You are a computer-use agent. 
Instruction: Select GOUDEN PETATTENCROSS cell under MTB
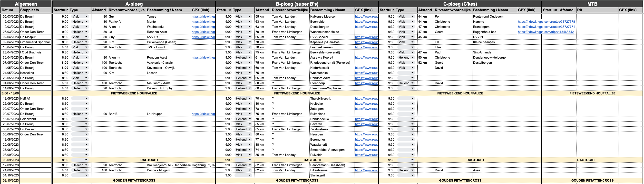pyautogui.click(x=592, y=181)
